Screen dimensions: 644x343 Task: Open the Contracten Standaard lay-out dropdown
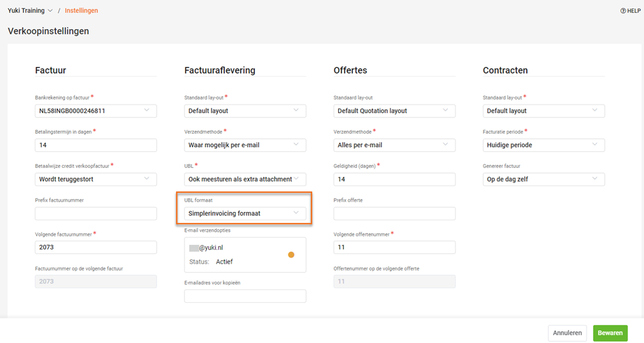click(543, 110)
